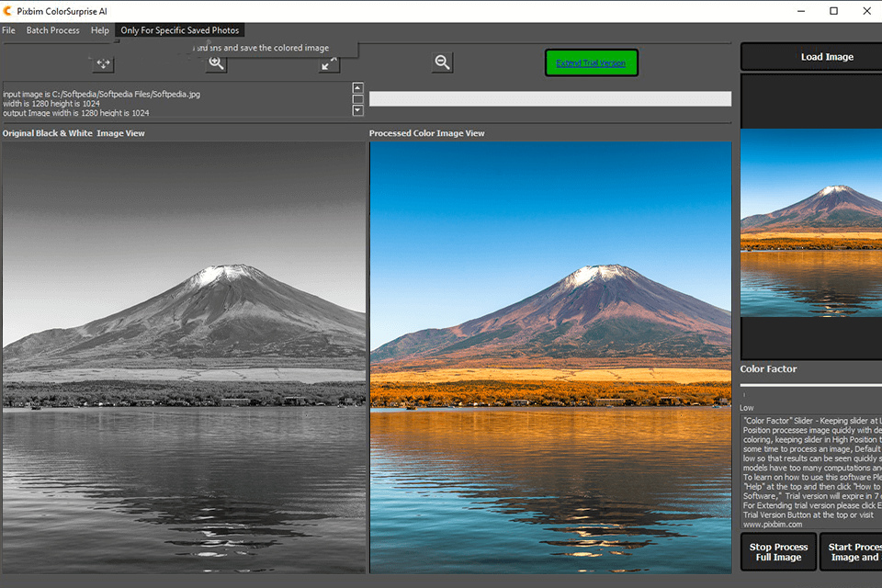Click the Processed Color image view
Image resolution: width=882 pixels, height=588 pixels.
coord(550,358)
